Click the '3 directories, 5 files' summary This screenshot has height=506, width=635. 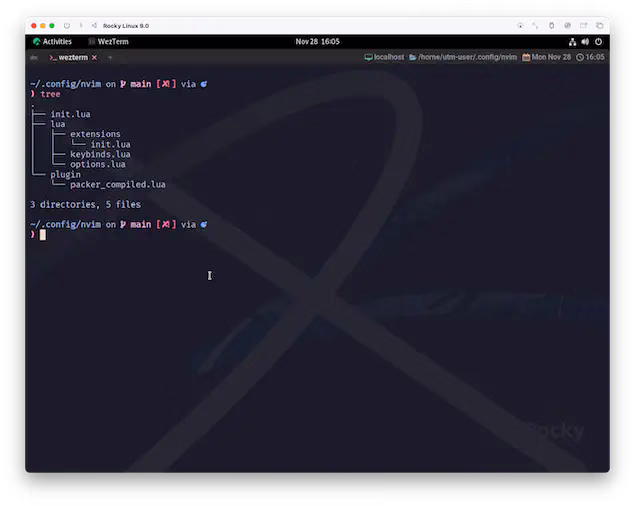(85, 204)
